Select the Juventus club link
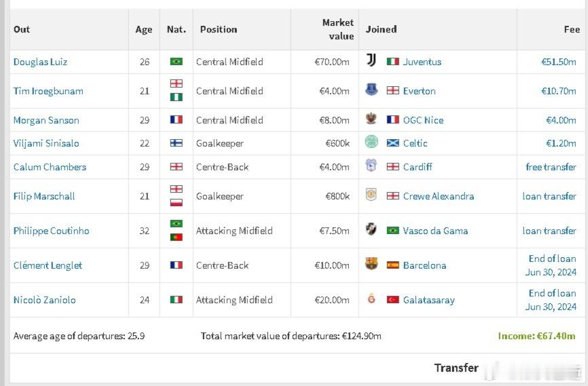Screen dimensions: 588x386 tap(422, 62)
